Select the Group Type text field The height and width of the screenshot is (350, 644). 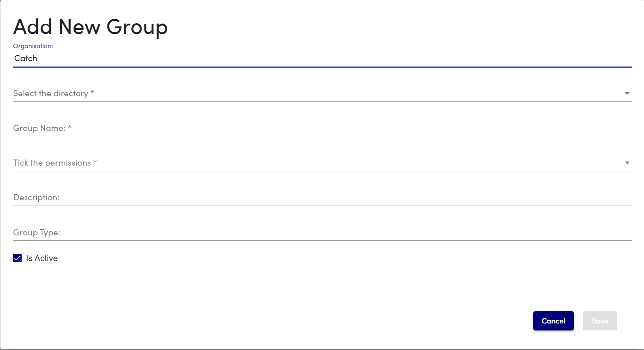[x=322, y=233]
